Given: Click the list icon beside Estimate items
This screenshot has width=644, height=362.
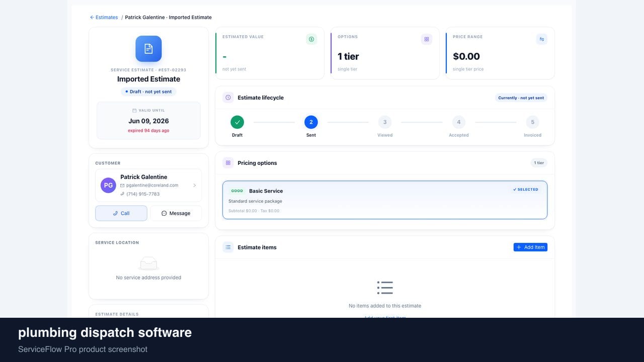Looking at the screenshot, I should point(228,247).
